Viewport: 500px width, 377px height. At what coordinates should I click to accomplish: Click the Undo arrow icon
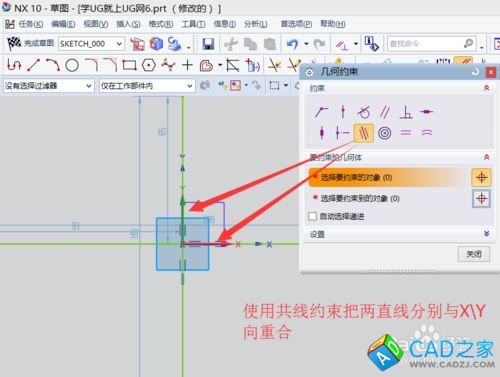tap(292, 44)
